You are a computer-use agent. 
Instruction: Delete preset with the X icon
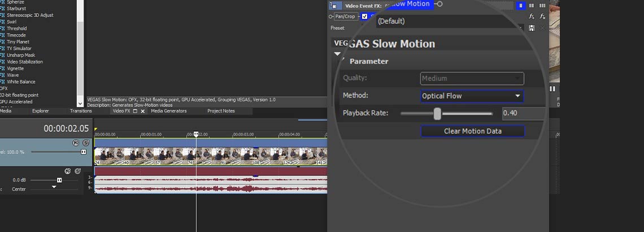click(542, 28)
